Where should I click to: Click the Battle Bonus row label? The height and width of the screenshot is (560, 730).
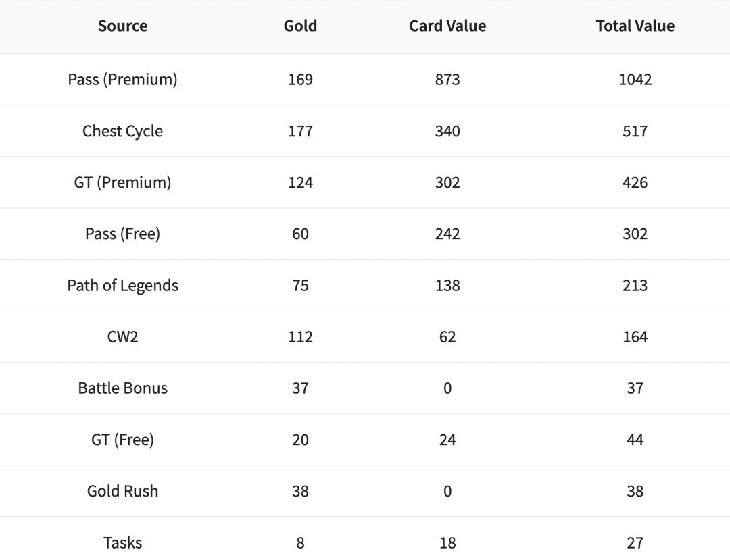click(x=122, y=388)
